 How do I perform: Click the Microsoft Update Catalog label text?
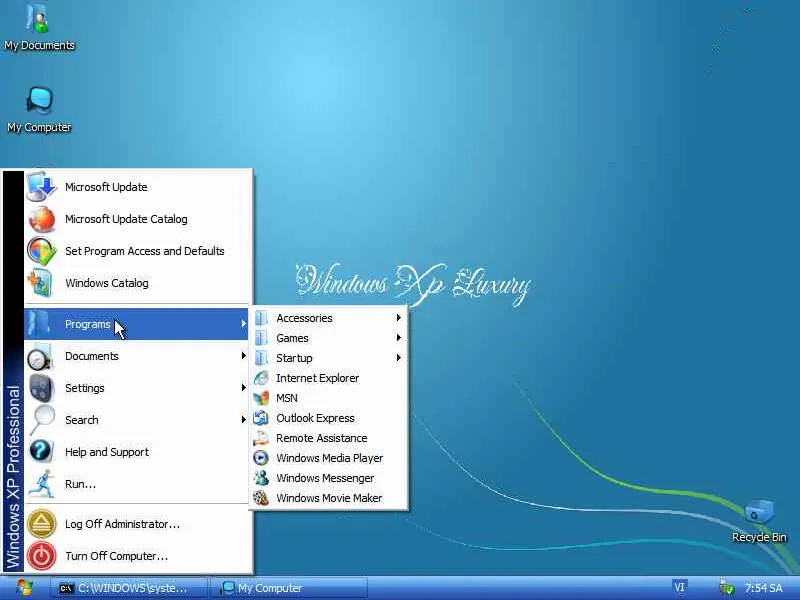(126, 219)
